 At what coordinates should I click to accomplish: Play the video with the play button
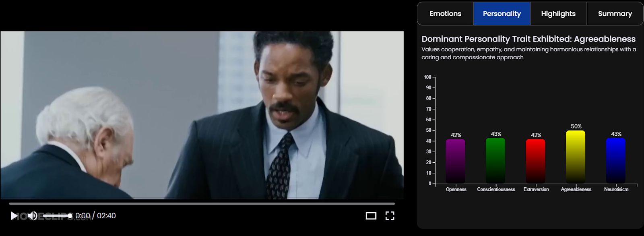[14, 216]
